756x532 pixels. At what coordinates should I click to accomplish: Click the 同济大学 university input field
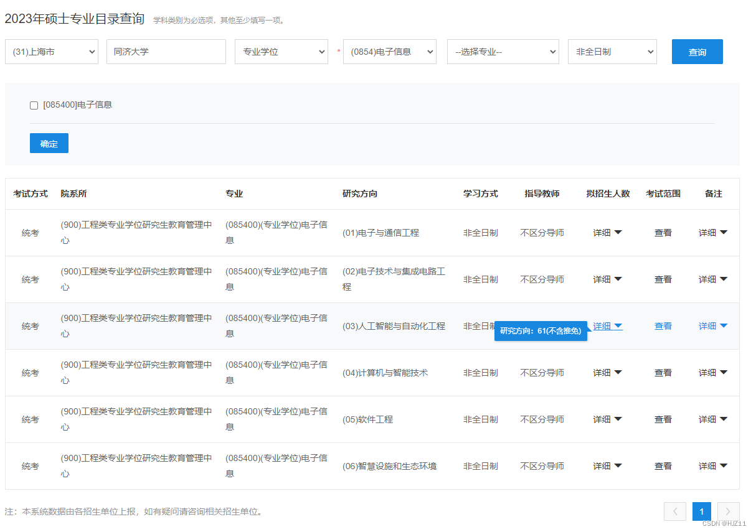click(x=166, y=52)
